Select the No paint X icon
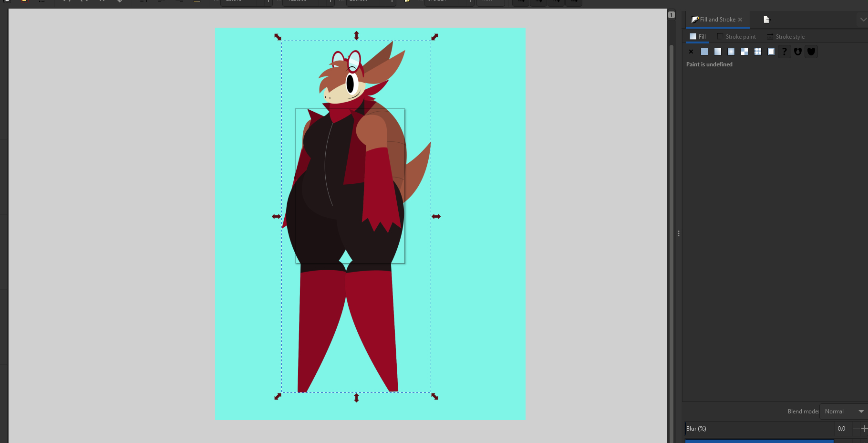The image size is (868, 443). [x=691, y=52]
